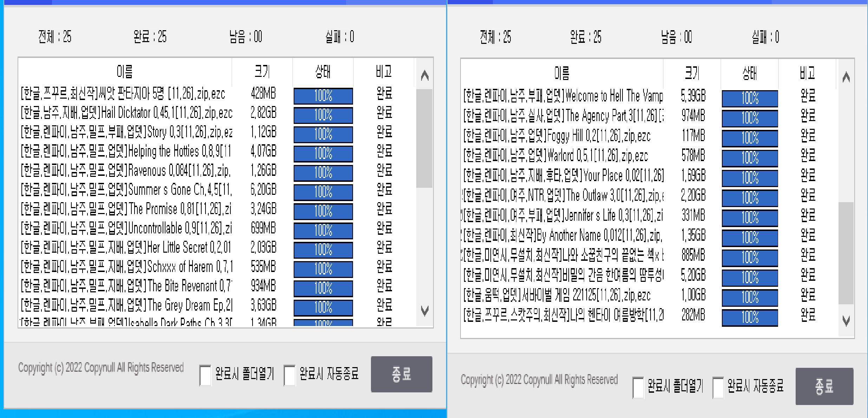Click the left window's scroll down arrow
This screenshot has width=868, height=418.
click(x=425, y=310)
